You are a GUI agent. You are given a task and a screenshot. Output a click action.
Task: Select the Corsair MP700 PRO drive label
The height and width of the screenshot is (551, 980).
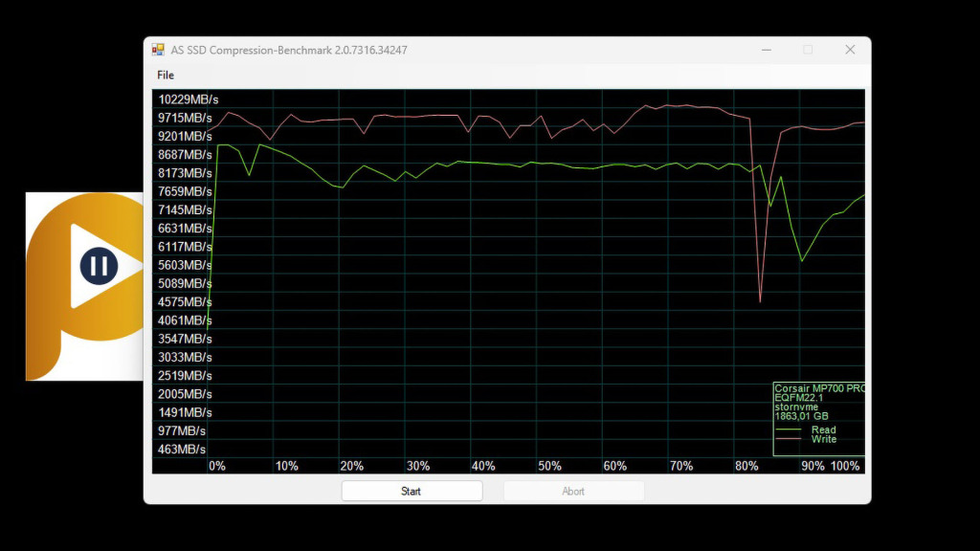click(x=818, y=386)
